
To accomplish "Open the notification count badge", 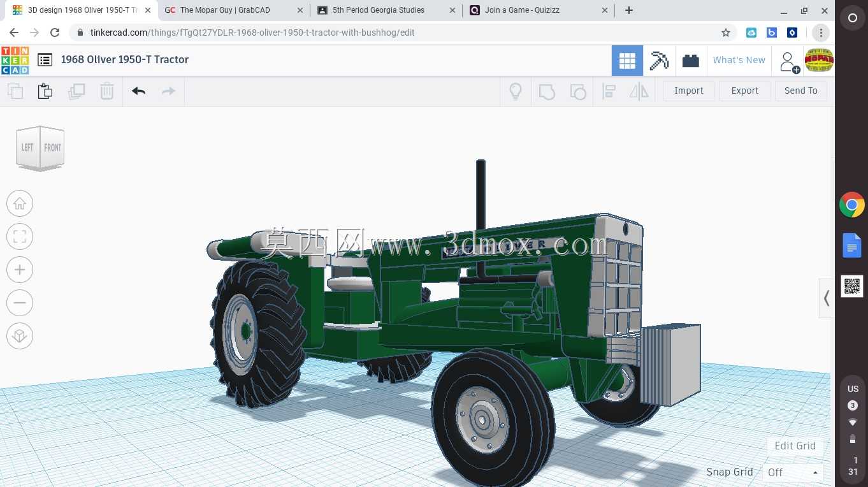I will [x=853, y=405].
